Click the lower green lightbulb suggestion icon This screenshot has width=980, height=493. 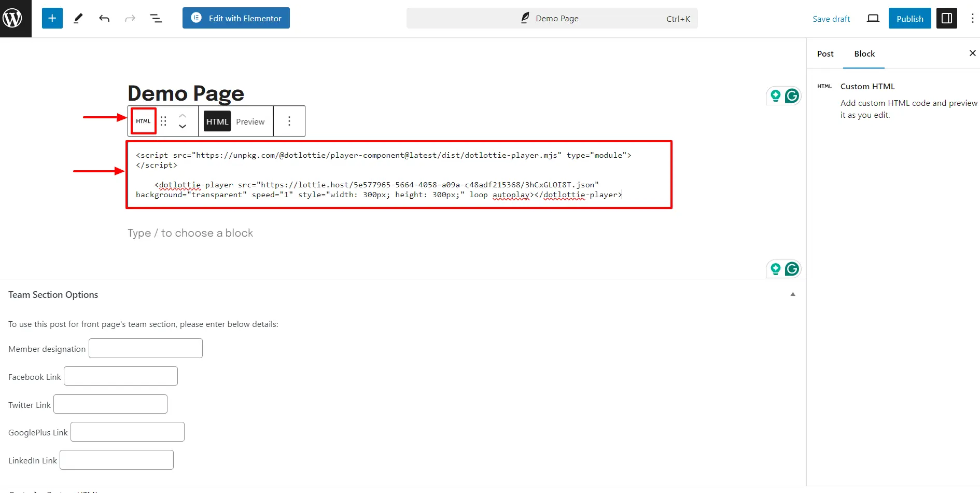click(775, 269)
